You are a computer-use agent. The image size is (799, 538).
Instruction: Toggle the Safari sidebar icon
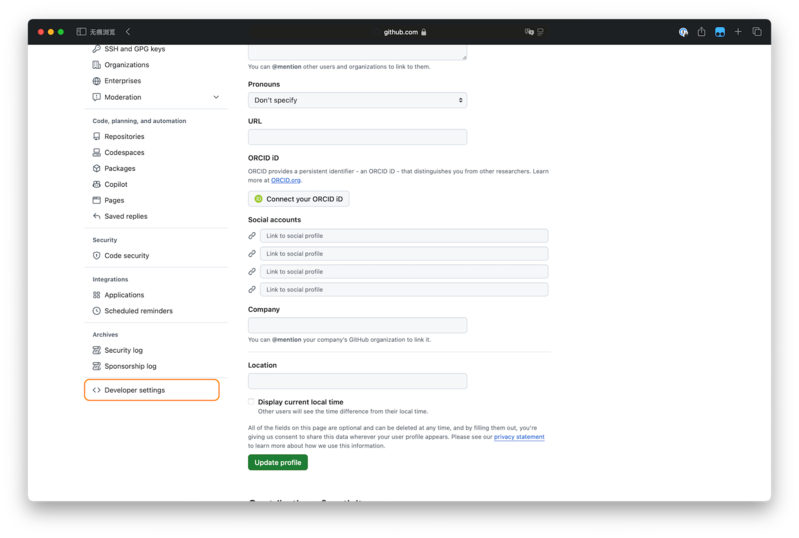(81, 32)
